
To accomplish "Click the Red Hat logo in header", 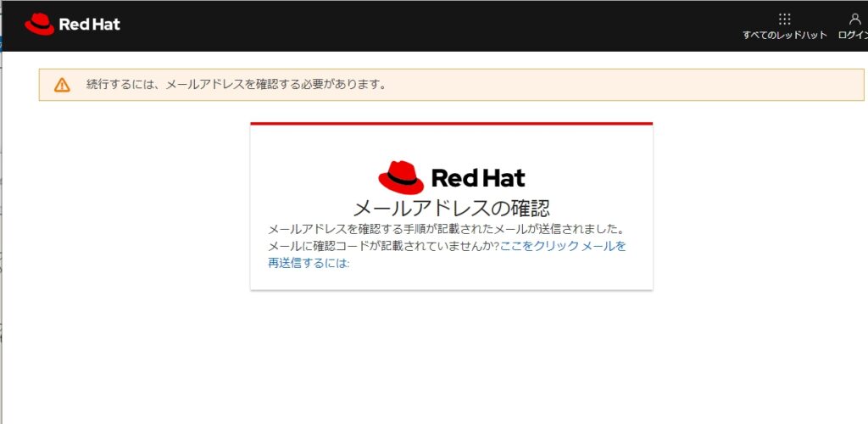I will (72, 25).
